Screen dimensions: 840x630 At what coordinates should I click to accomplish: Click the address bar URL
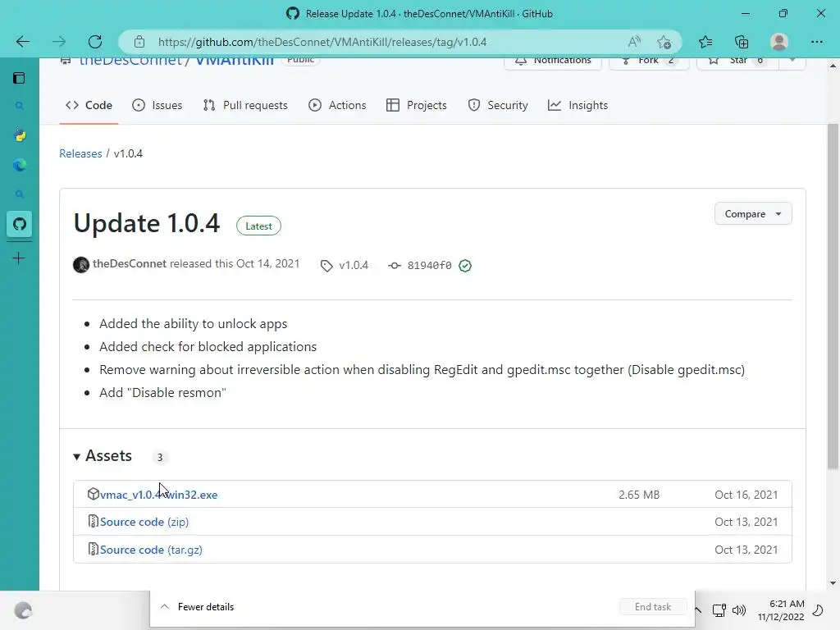point(322,42)
